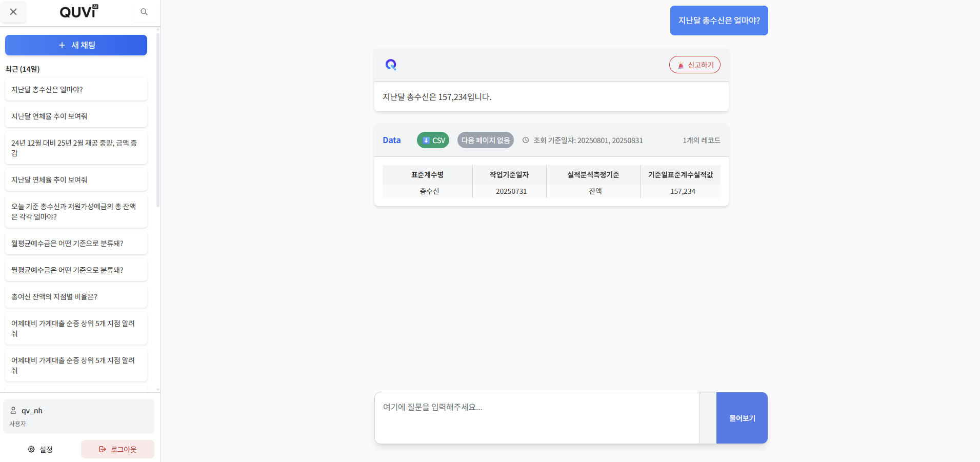
Task: Click the 다음 페이지 없음 pagination badge
Action: tap(485, 140)
